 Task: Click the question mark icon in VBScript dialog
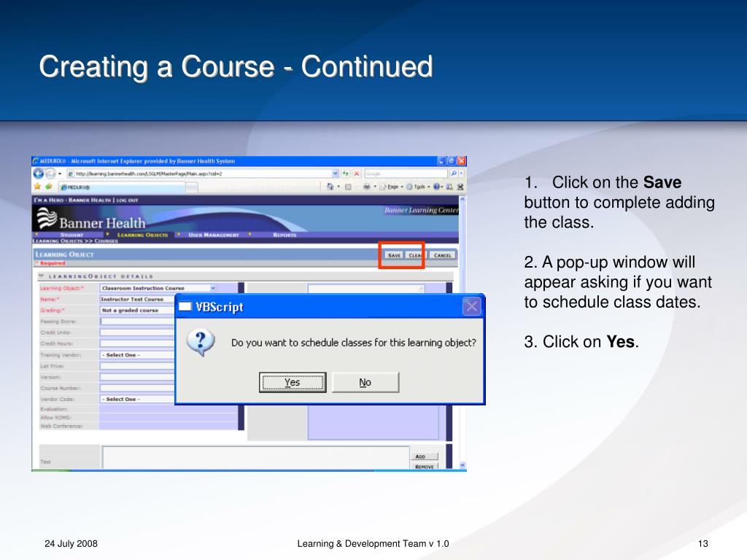(x=201, y=343)
